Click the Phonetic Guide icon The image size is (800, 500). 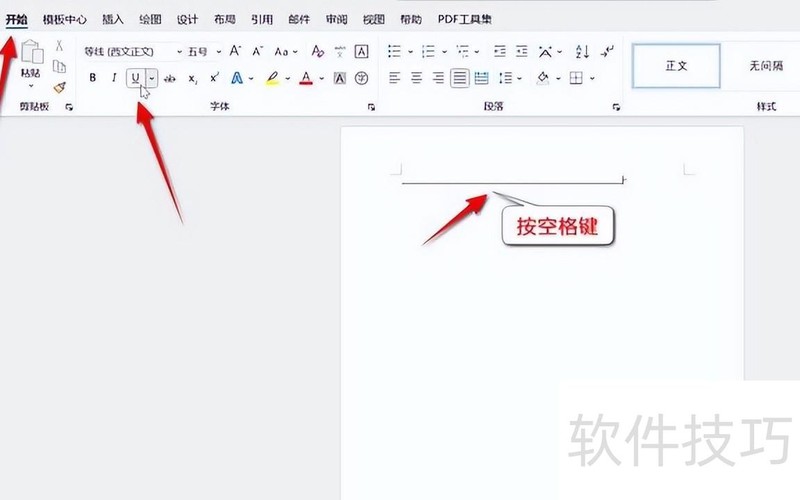[x=340, y=52]
